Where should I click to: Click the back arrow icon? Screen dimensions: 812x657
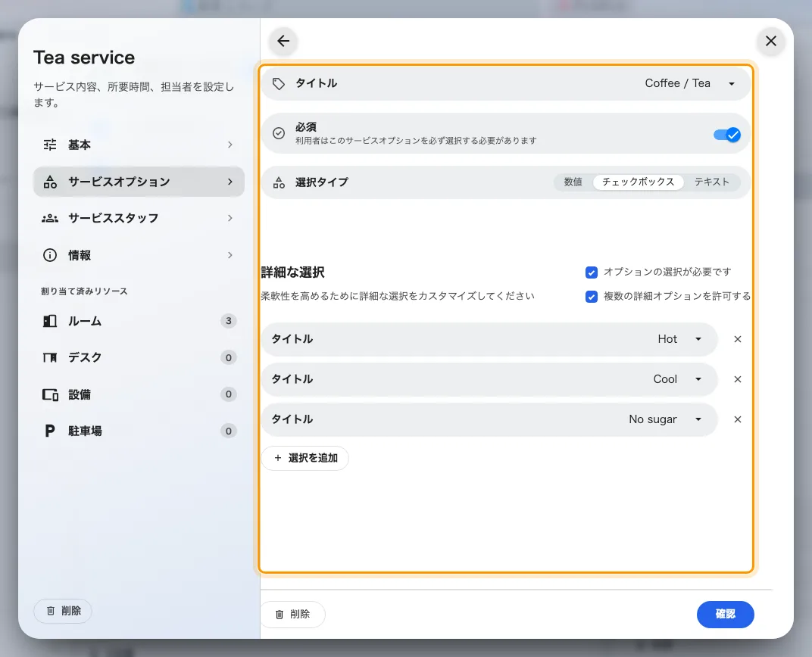283,41
